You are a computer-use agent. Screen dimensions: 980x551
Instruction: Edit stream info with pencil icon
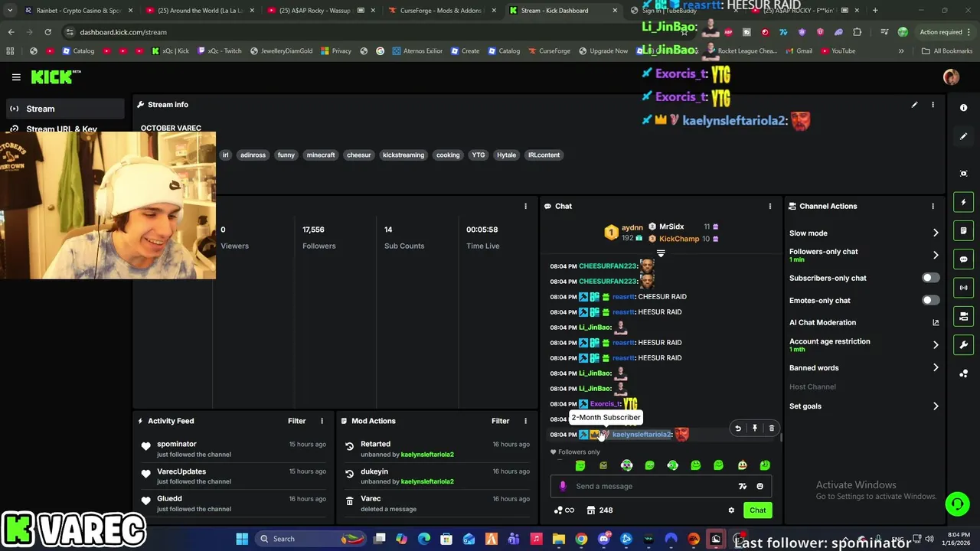pos(914,105)
